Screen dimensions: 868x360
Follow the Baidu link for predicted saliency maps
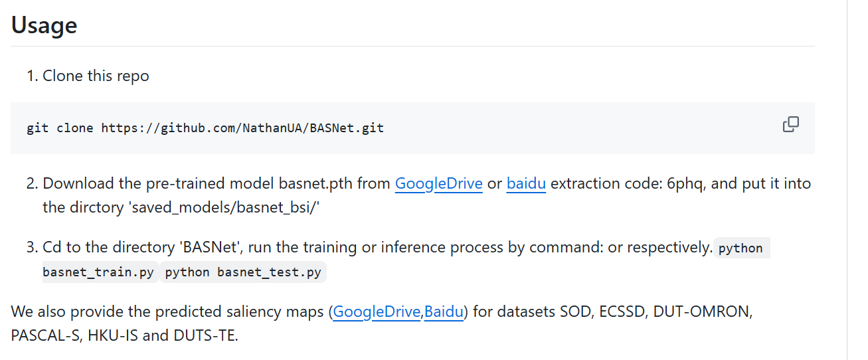click(444, 311)
